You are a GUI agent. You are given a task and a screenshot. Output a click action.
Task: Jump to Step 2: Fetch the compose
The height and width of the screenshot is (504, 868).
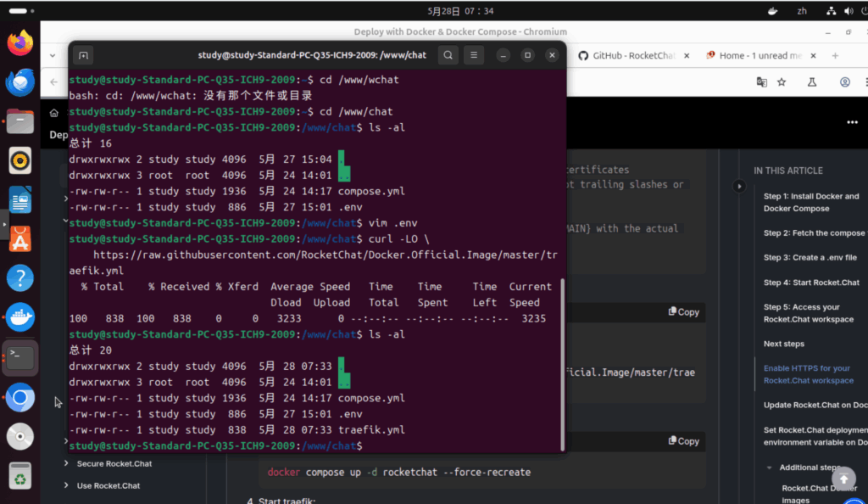(x=815, y=233)
